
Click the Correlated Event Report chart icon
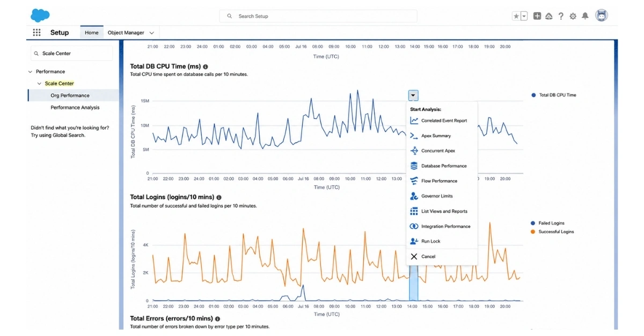414,121
